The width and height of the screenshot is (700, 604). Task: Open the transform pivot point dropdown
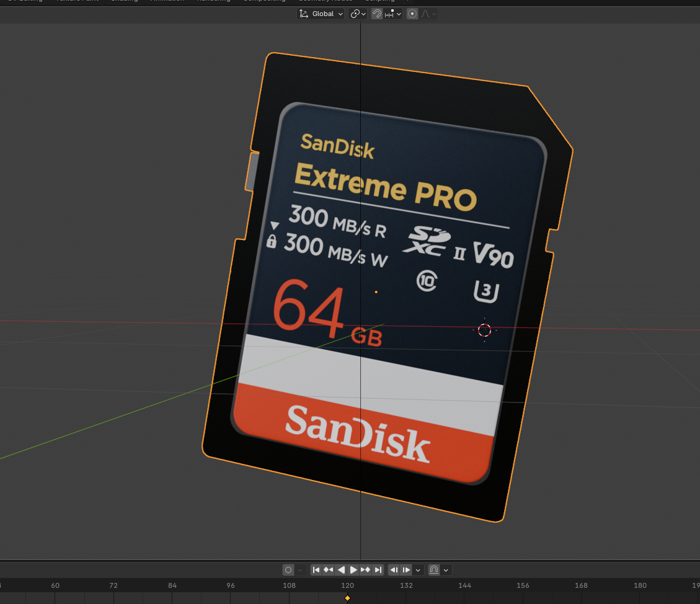click(x=358, y=14)
